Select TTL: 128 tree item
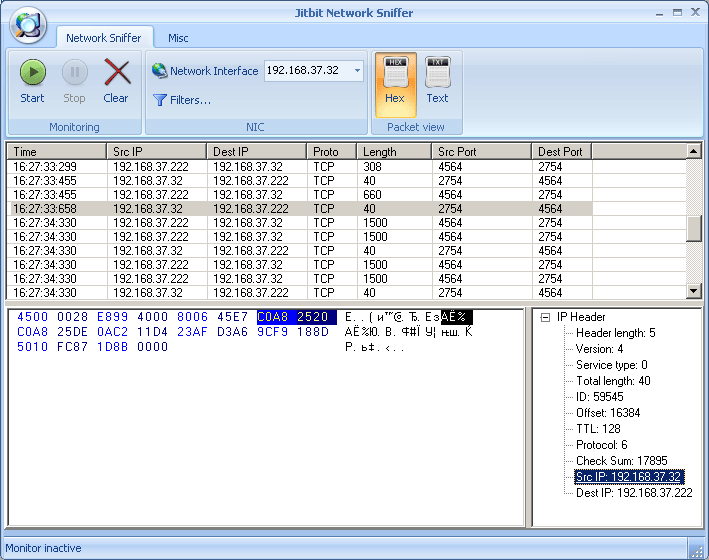This screenshot has height=560, width=709. click(598, 429)
